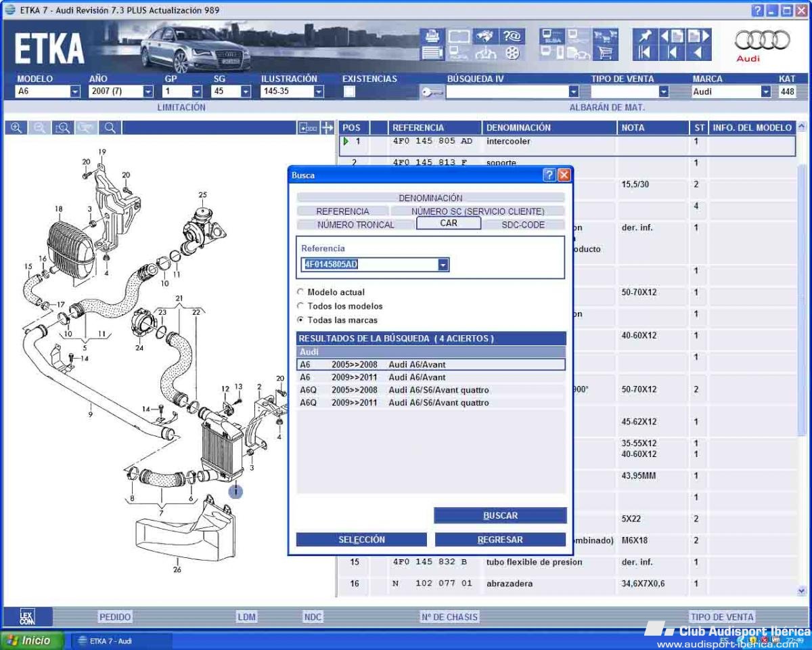Open the Número SC (Servicio Cliente) tab
The height and width of the screenshot is (650, 812).
pyautogui.click(x=478, y=211)
